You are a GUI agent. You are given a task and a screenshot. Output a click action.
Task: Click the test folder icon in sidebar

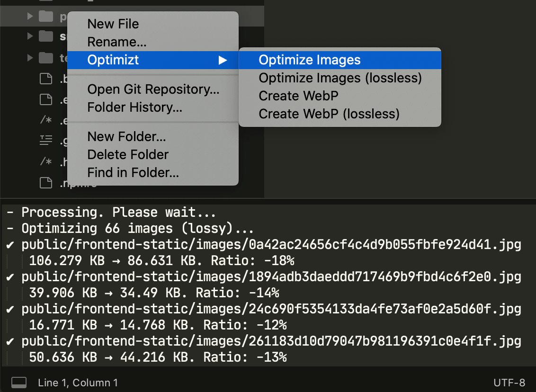click(47, 57)
